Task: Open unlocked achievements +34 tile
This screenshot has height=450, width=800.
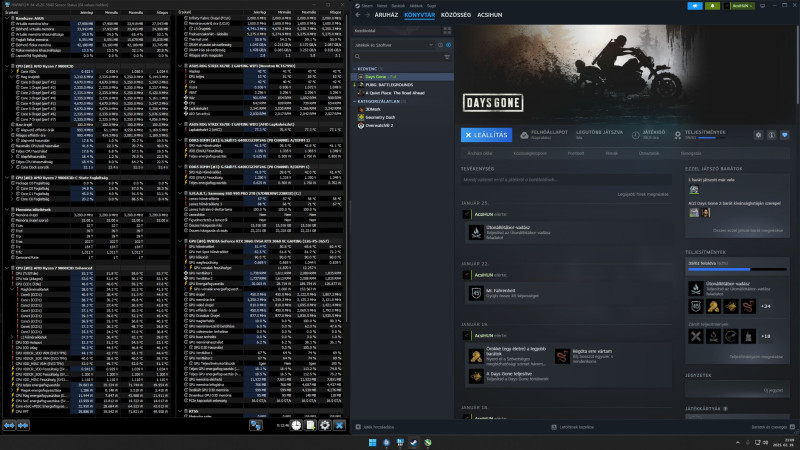Action: click(x=765, y=306)
